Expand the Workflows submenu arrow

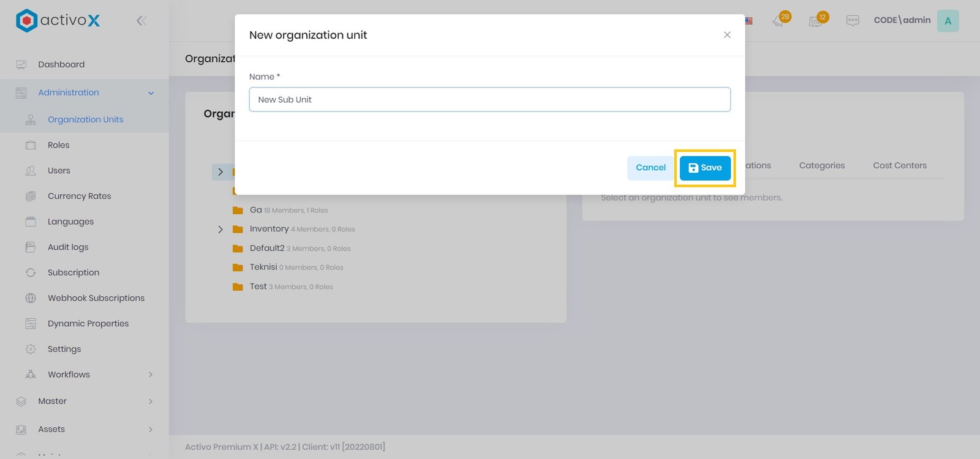[151, 375]
